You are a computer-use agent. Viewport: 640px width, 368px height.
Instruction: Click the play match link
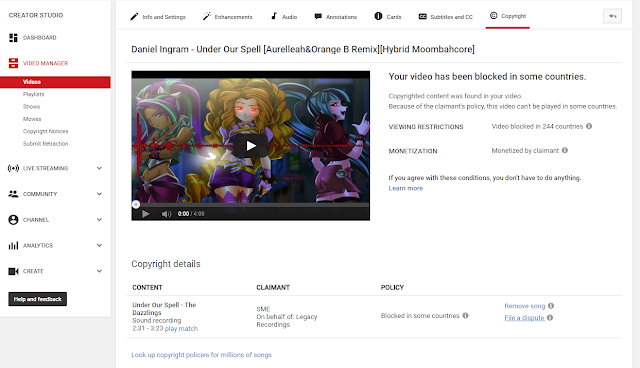[181, 328]
